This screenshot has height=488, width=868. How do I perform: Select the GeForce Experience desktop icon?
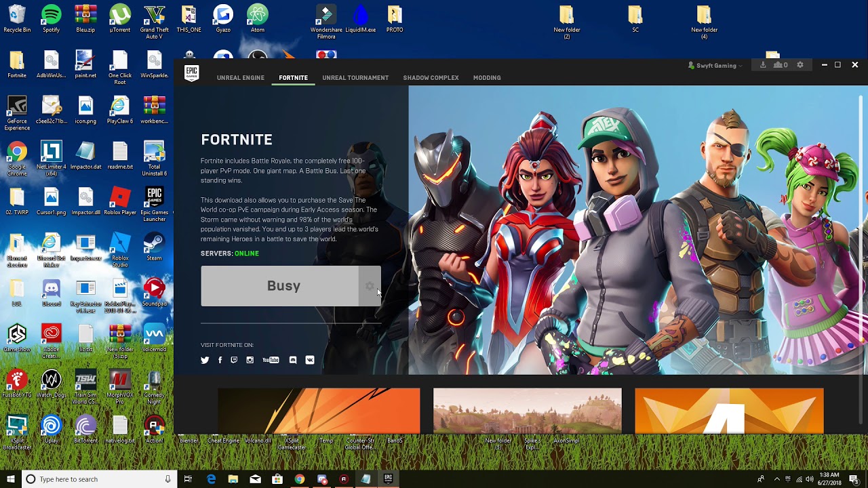pyautogui.click(x=17, y=113)
